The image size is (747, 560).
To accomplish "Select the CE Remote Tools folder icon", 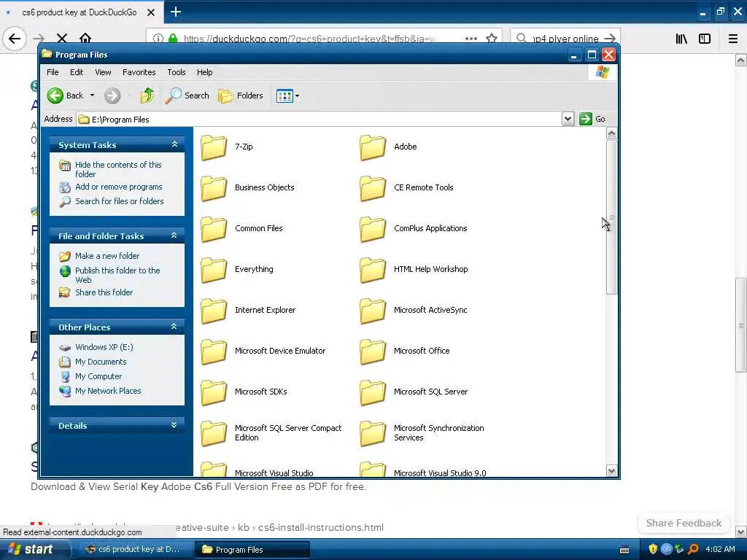I will point(373,188).
